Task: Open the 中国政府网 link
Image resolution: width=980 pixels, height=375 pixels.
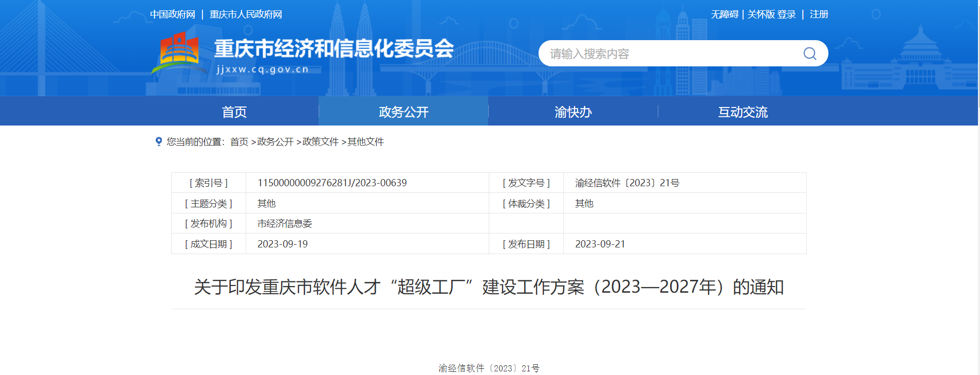Action: pos(173,14)
